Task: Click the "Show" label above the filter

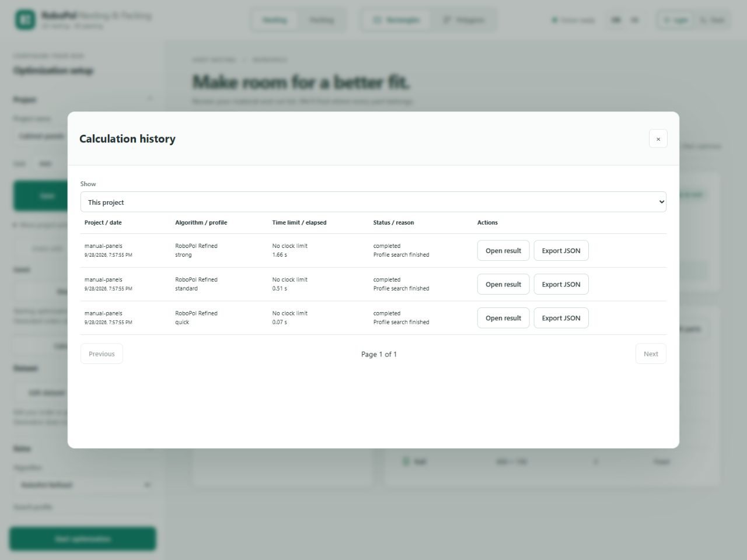Action: tap(88, 184)
